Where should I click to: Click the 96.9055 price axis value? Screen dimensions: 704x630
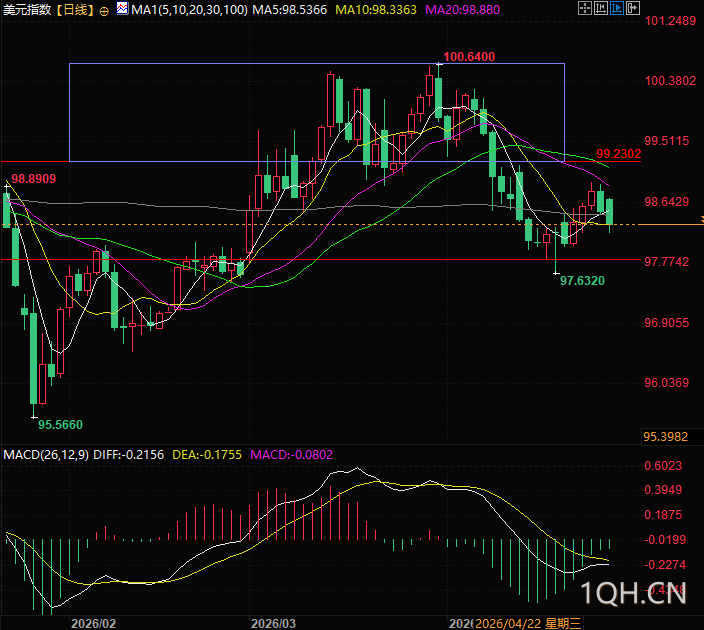point(667,322)
